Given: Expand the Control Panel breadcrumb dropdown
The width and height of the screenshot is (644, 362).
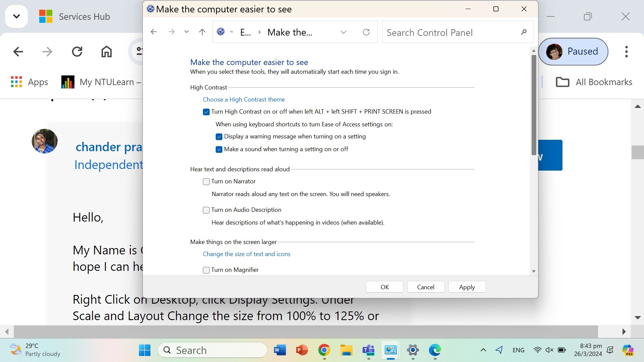Looking at the screenshot, I should (x=343, y=32).
